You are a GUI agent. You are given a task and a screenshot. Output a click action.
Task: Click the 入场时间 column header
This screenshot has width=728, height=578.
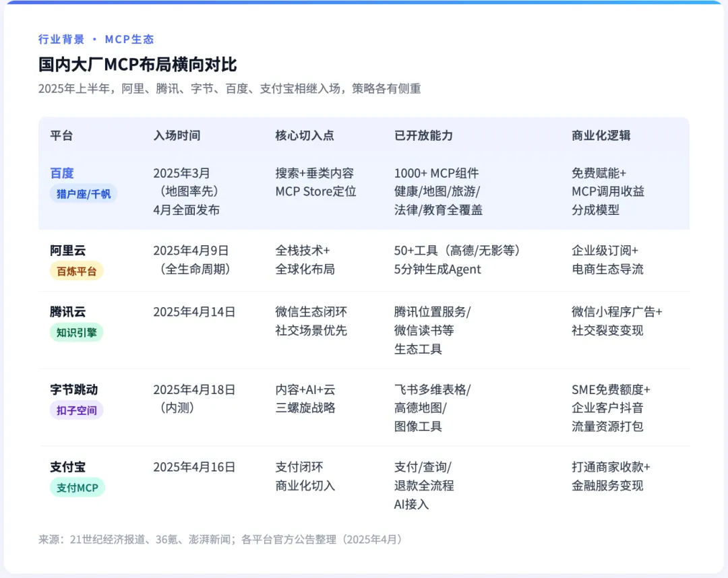pyautogui.click(x=177, y=135)
